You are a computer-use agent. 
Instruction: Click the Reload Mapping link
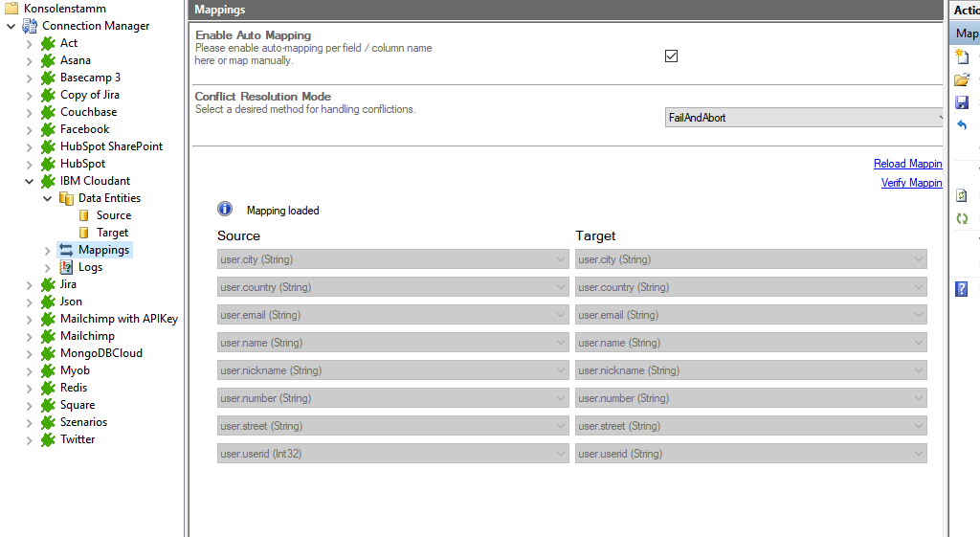click(x=907, y=164)
